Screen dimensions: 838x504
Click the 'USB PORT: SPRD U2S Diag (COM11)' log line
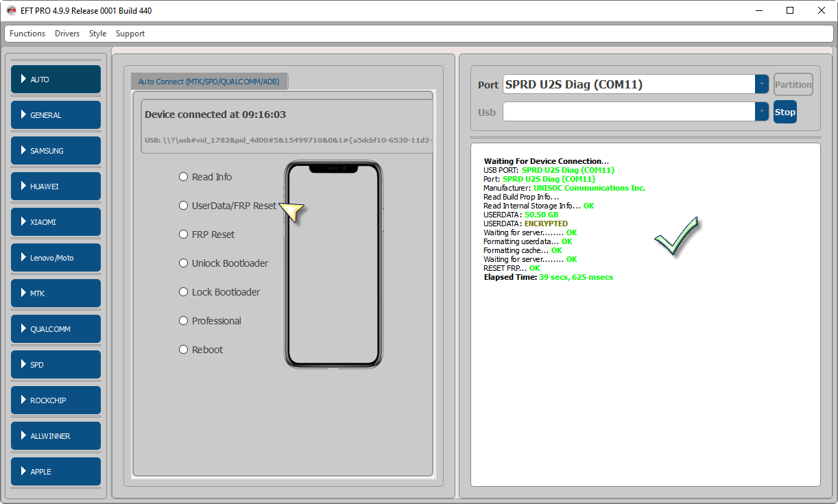pos(549,170)
